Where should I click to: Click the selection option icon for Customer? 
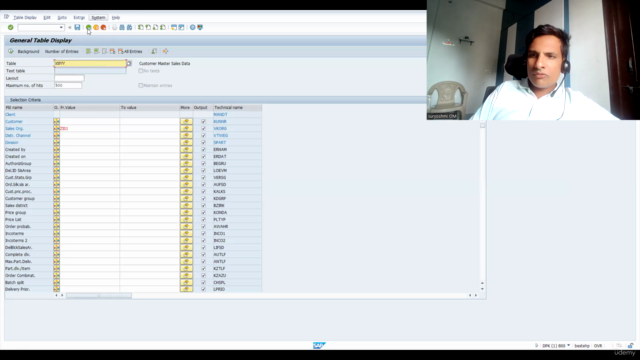click(x=56, y=121)
